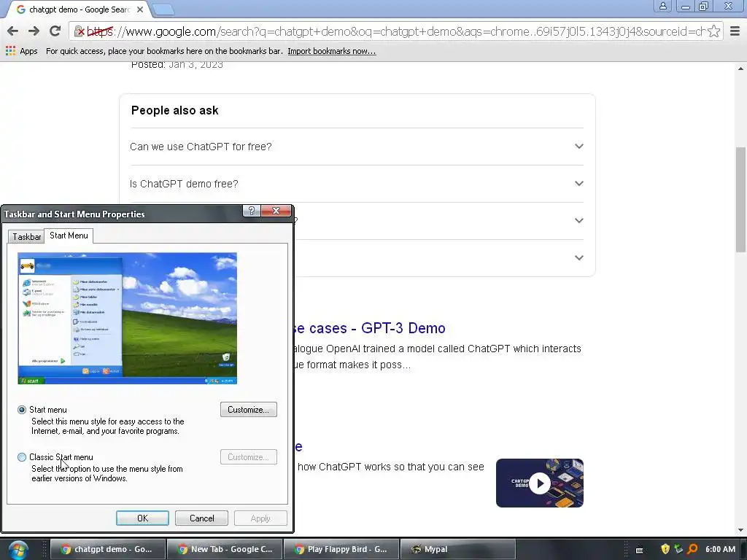Play the ChatGPT demo video thumbnail
747x560 pixels.
(540, 483)
